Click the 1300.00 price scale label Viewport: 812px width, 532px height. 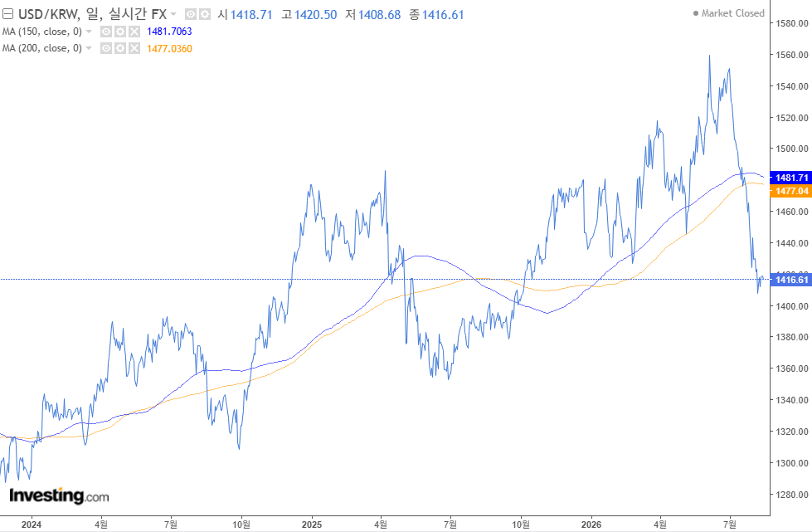[x=792, y=463]
